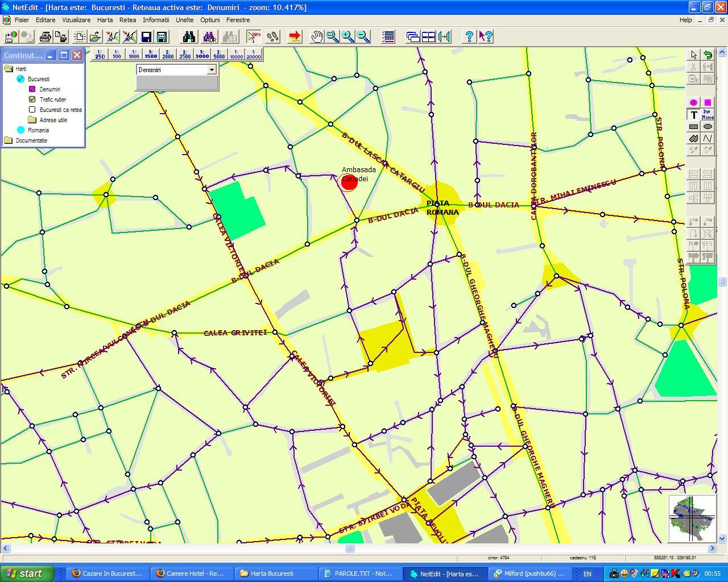Image resolution: width=728 pixels, height=582 pixels.
Task: Click the tile windows icon
Action: tap(428, 37)
